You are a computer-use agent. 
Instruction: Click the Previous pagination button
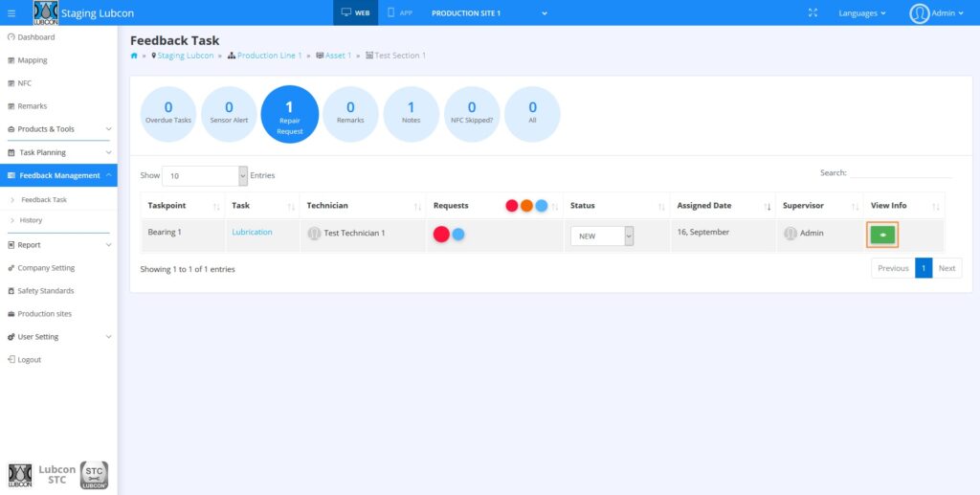[x=893, y=268]
